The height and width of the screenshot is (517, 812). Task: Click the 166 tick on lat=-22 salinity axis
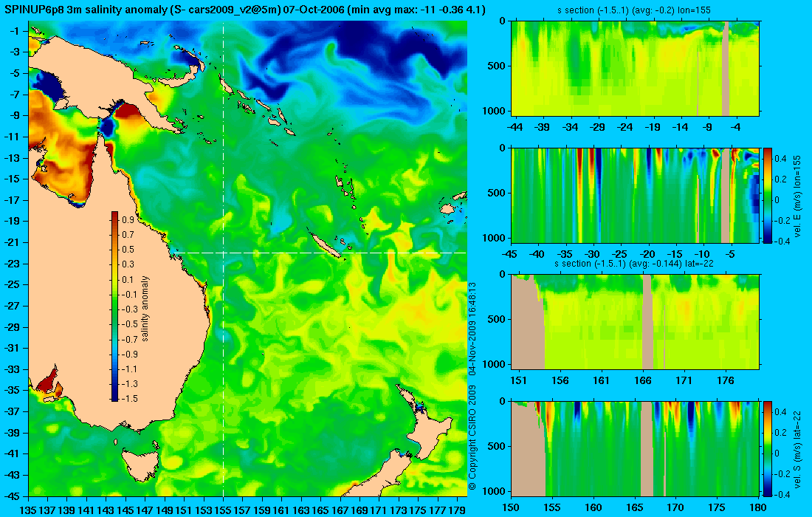[x=643, y=381]
